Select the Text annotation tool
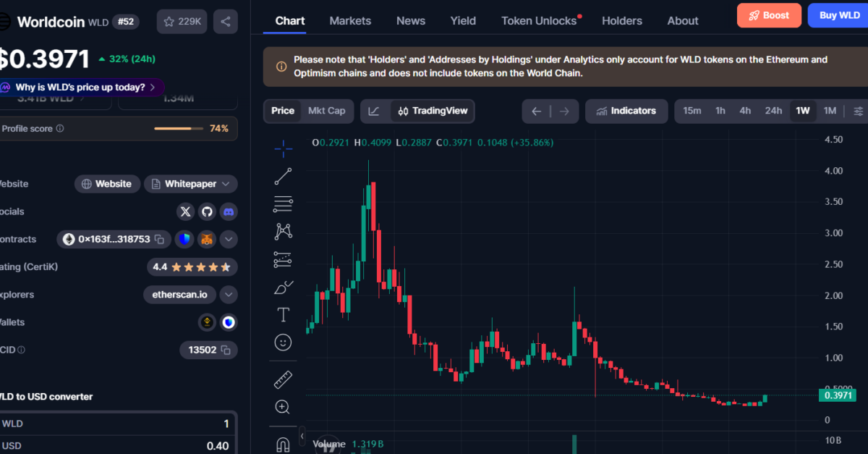This screenshot has height=454, width=868. [x=283, y=314]
